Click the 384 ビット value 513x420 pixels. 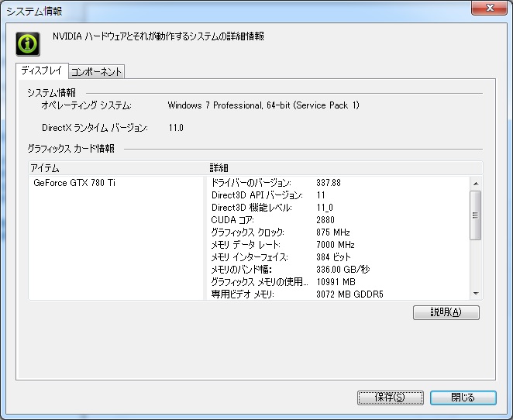click(333, 257)
